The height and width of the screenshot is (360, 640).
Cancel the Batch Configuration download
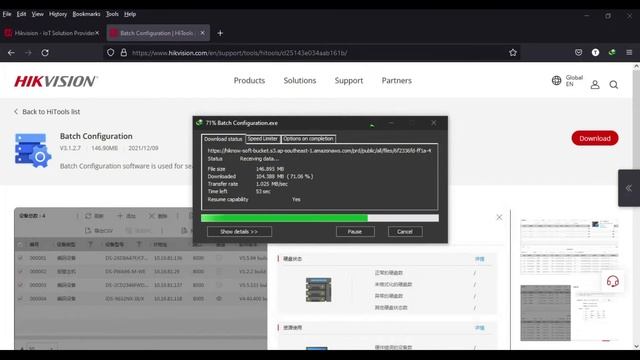pyautogui.click(x=405, y=231)
